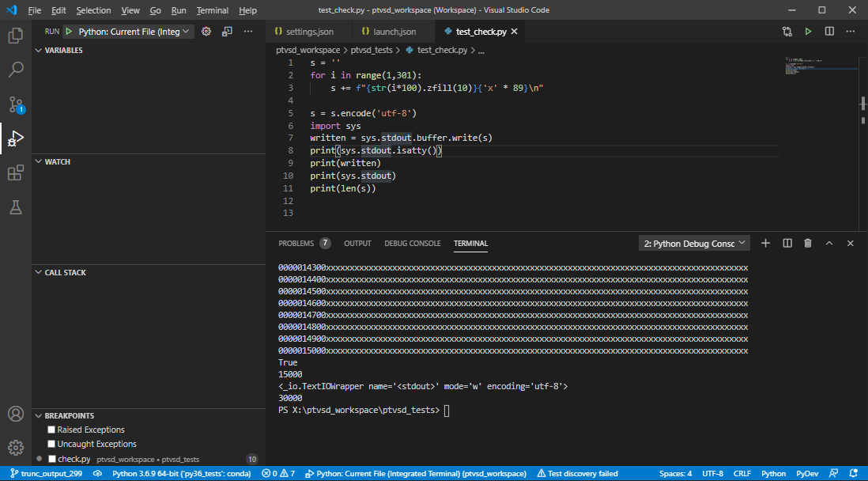Screen dimensions: 868x481
Task: Open the terminal selector dropdown
Action: coord(694,244)
